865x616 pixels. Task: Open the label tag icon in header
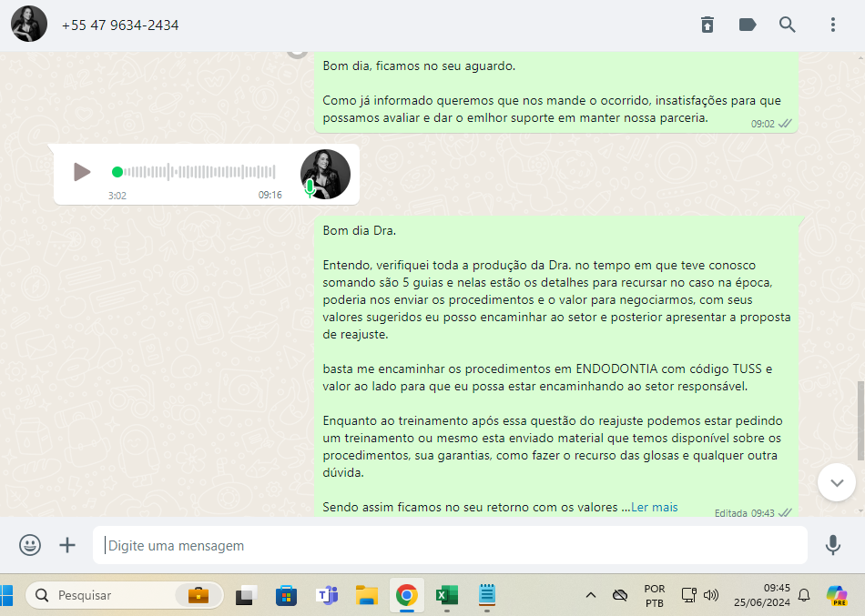[x=747, y=25]
